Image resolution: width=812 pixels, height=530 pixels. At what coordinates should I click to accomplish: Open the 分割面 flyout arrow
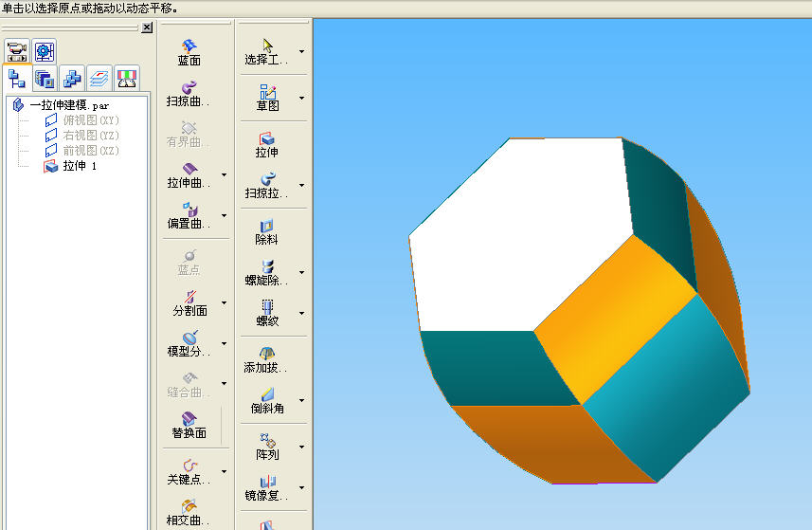tap(224, 302)
